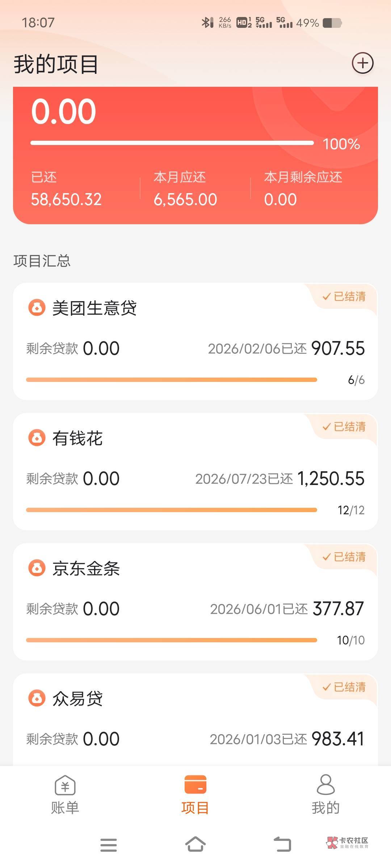
Task: Open the 有钱花 loan card title
Action: tap(77, 438)
